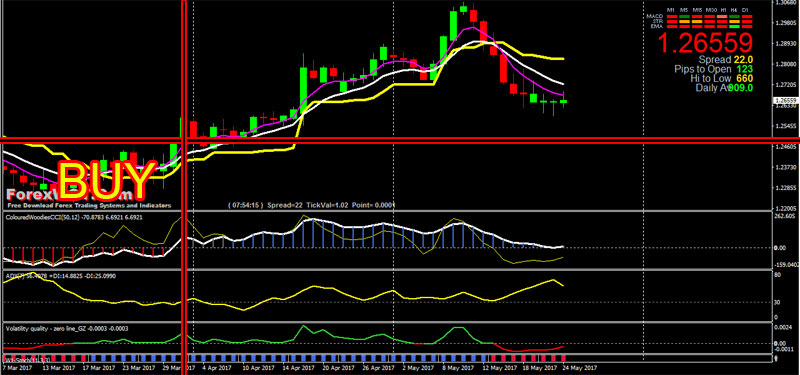800x375 pixels.
Task: Click the 1.25455 price axis label
Action: [786, 126]
